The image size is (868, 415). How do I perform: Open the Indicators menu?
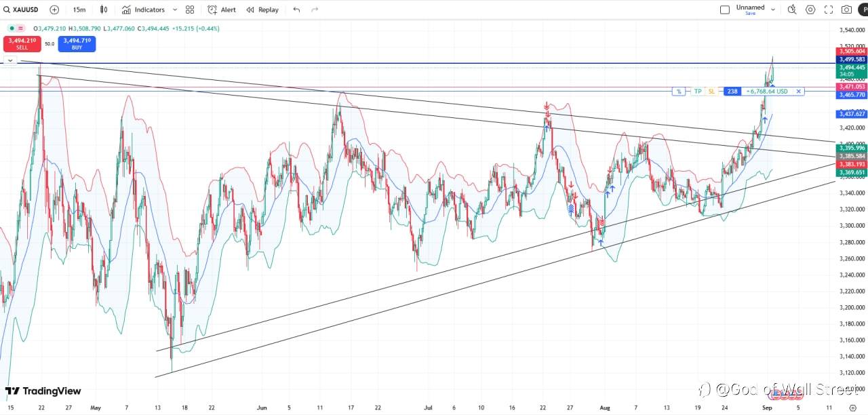[x=143, y=9]
